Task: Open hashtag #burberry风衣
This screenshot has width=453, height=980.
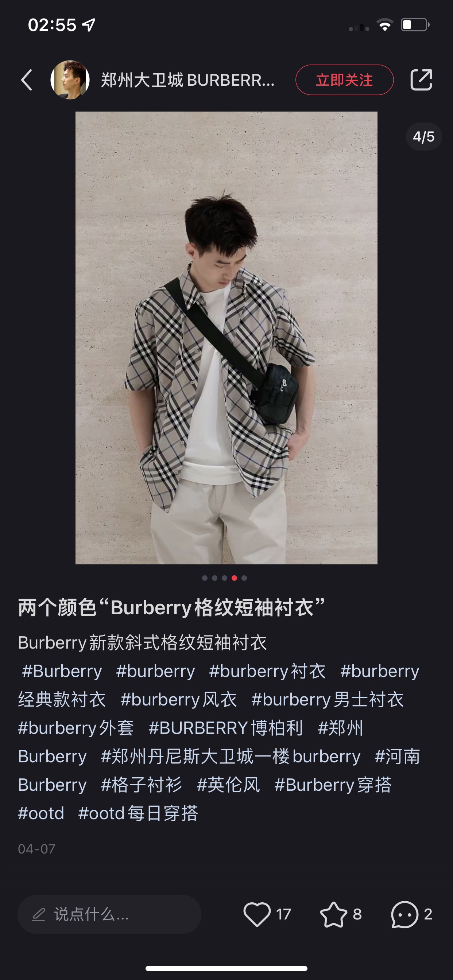Action: point(178,699)
